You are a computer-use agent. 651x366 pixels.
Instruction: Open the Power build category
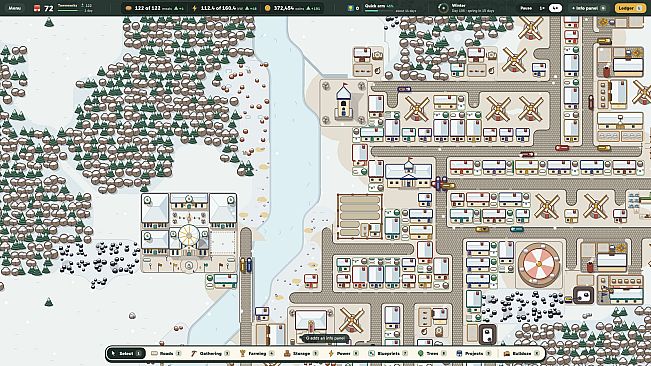tap(344, 353)
